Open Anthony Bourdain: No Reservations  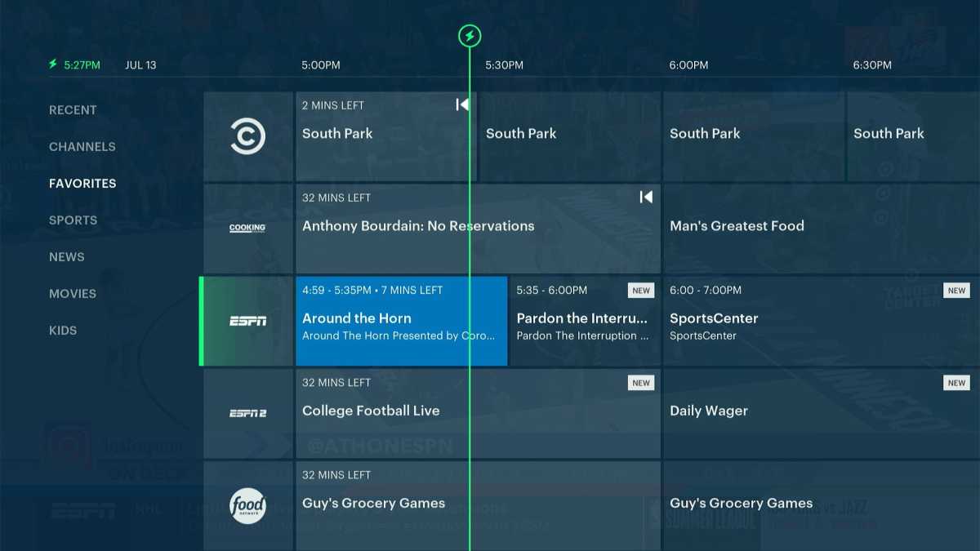point(478,229)
